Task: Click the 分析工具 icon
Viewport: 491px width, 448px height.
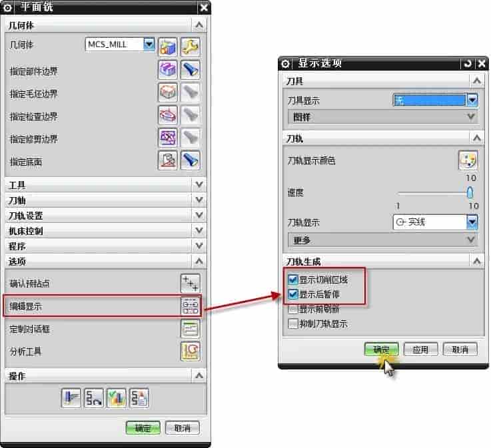Action: [x=191, y=351]
